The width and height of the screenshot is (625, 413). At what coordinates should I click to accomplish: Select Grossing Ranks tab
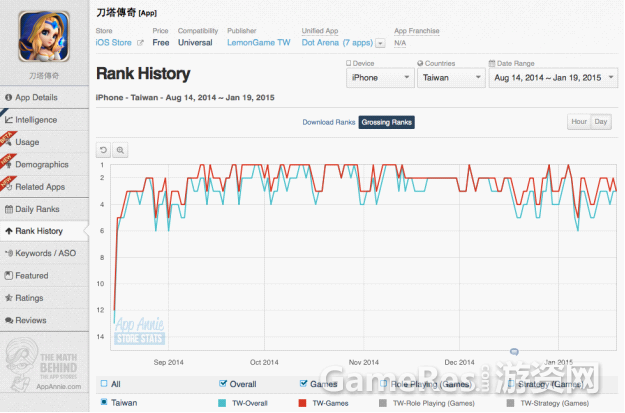point(387,122)
